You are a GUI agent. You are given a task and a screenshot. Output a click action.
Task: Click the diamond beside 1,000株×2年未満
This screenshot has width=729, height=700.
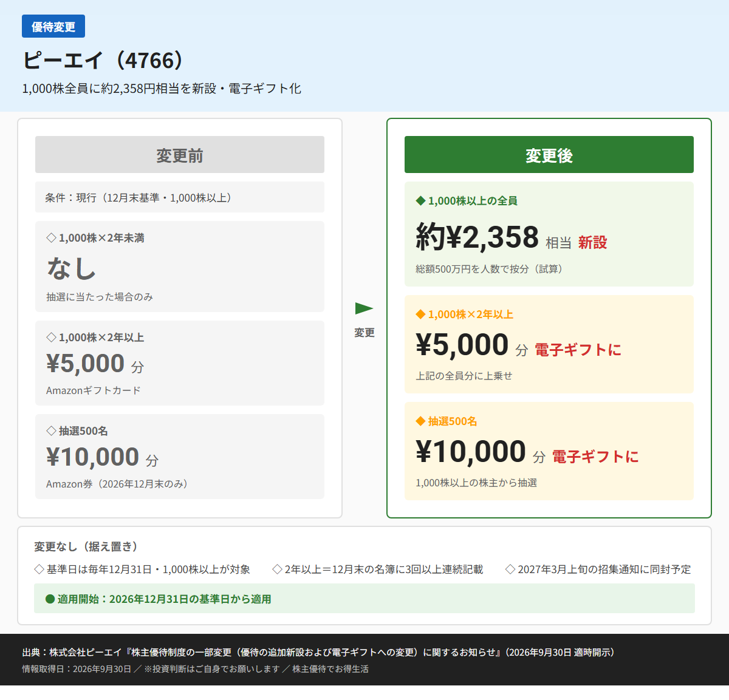[x=51, y=238]
